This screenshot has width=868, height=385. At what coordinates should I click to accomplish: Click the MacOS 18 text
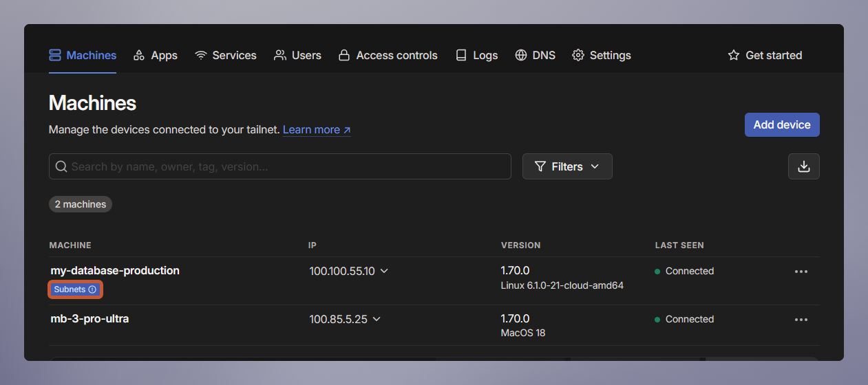coord(523,333)
